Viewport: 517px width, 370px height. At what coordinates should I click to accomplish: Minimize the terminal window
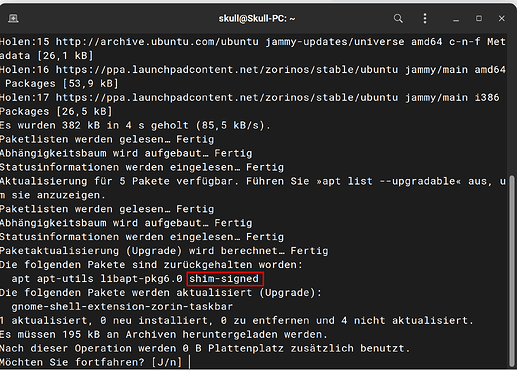(x=456, y=19)
